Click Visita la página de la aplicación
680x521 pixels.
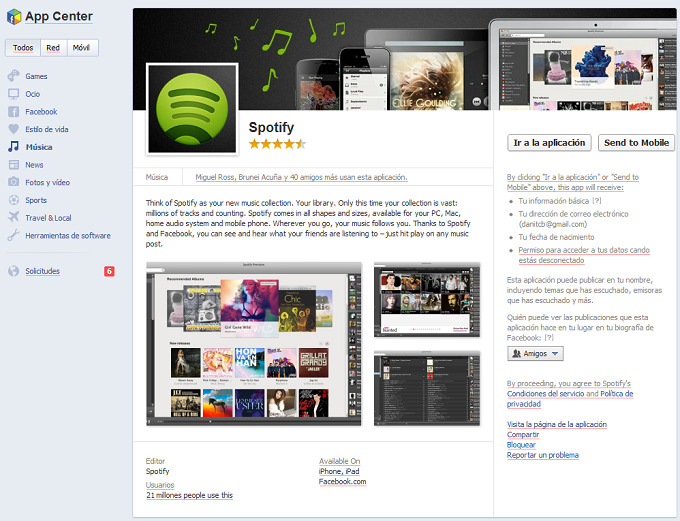(557, 424)
